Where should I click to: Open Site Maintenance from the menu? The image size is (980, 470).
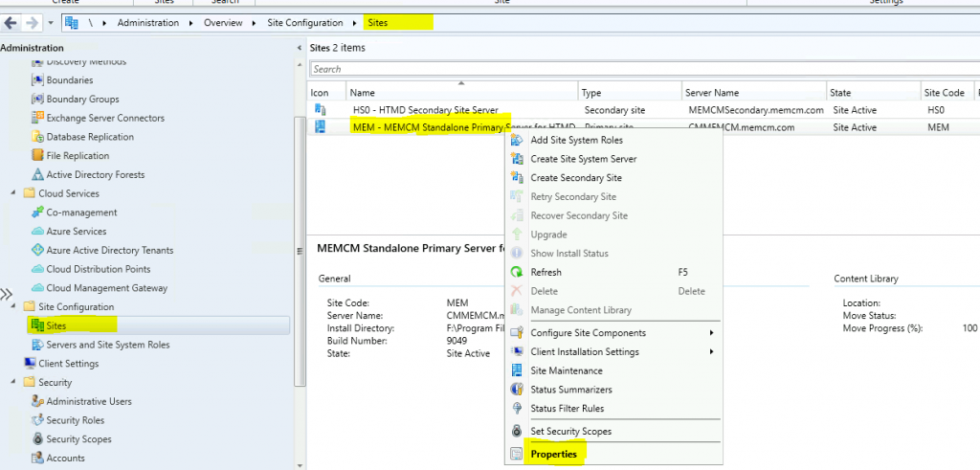567,370
